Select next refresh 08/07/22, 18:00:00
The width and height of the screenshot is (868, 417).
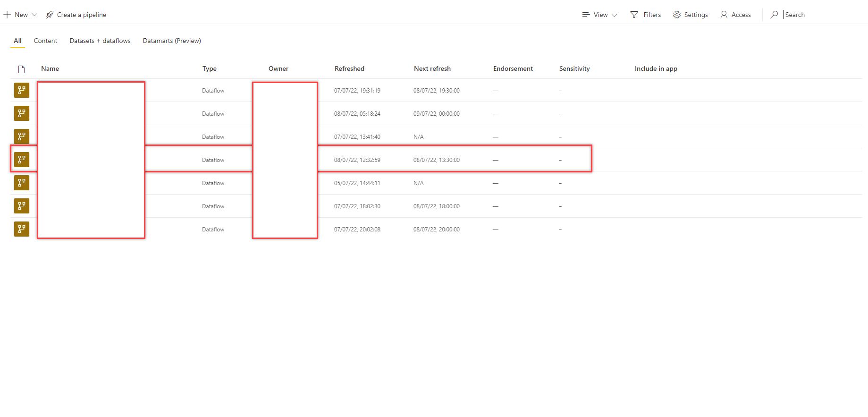[437, 206]
